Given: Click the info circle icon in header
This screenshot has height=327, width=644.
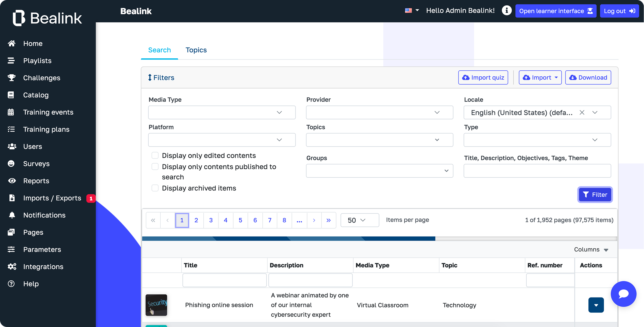Looking at the screenshot, I should [506, 11].
